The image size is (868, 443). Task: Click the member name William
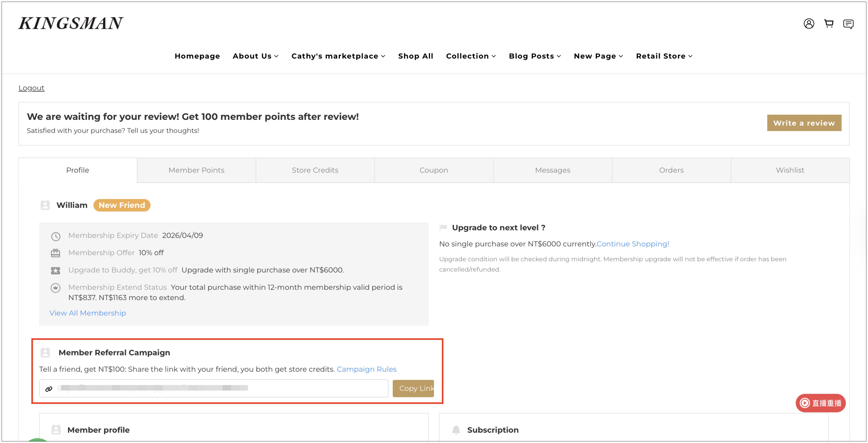coord(72,205)
